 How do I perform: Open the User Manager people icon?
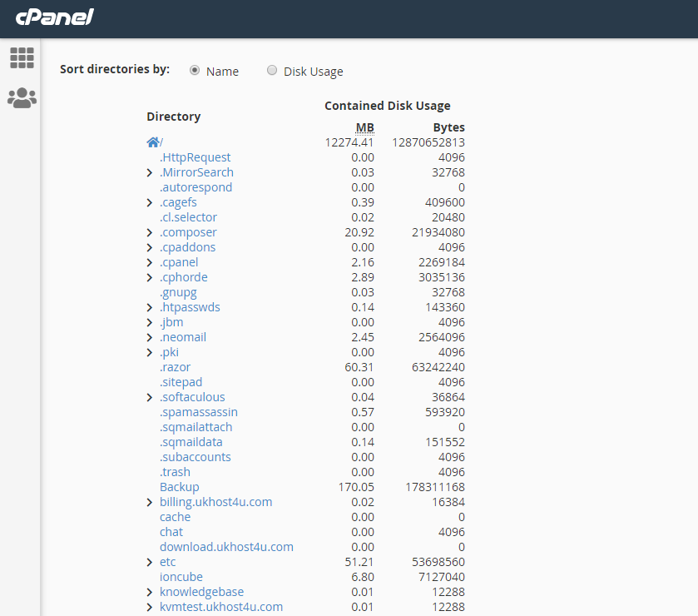click(22, 98)
